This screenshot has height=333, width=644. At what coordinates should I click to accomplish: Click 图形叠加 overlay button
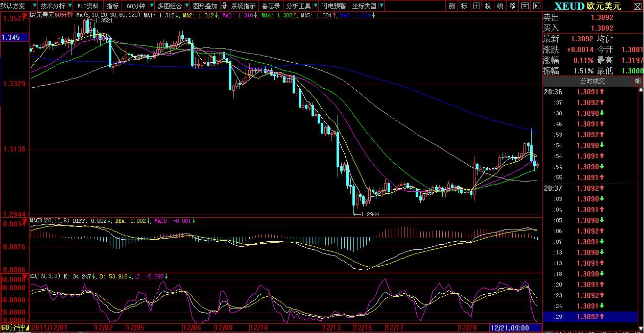pyautogui.click(x=205, y=6)
